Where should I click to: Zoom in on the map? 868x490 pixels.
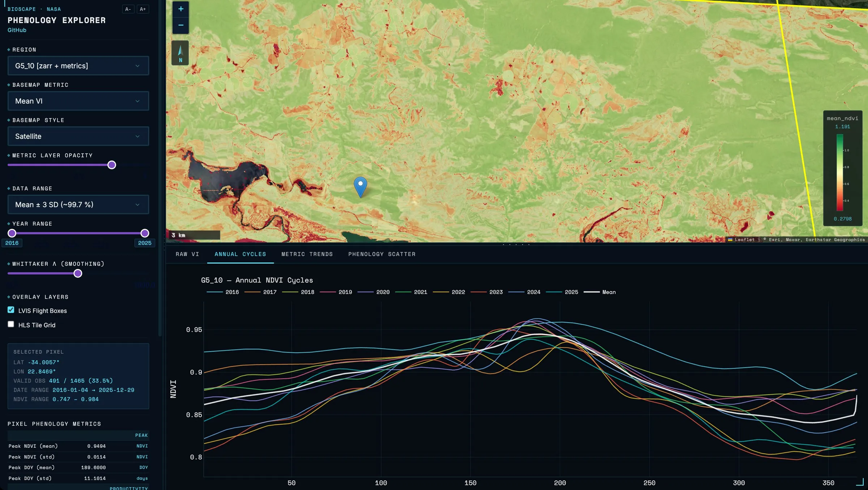tap(180, 9)
